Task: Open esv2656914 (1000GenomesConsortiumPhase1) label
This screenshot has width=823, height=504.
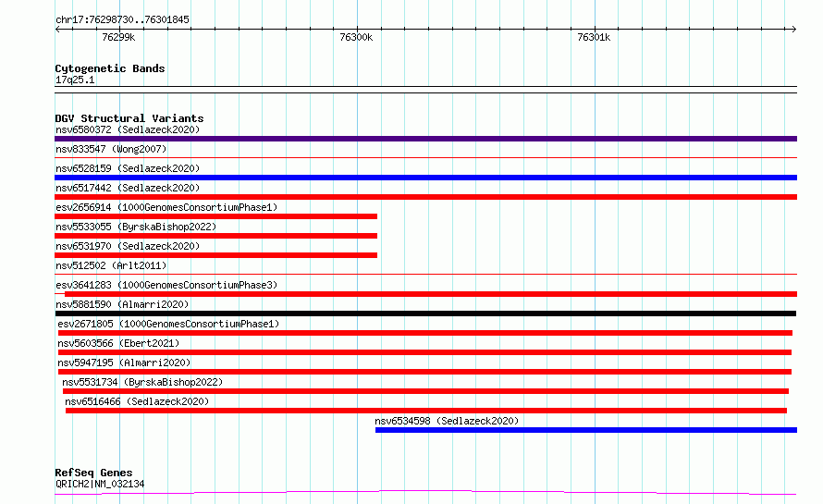Action: pos(166,207)
